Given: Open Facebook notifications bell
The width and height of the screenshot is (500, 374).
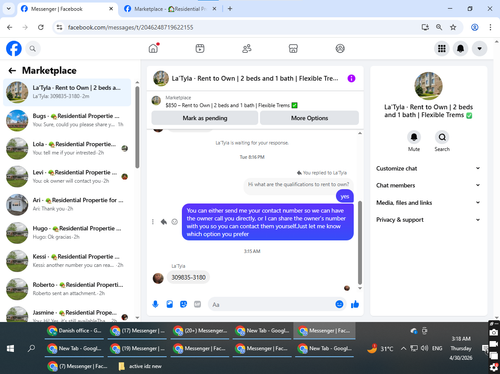Looking at the screenshot, I should 460,49.
